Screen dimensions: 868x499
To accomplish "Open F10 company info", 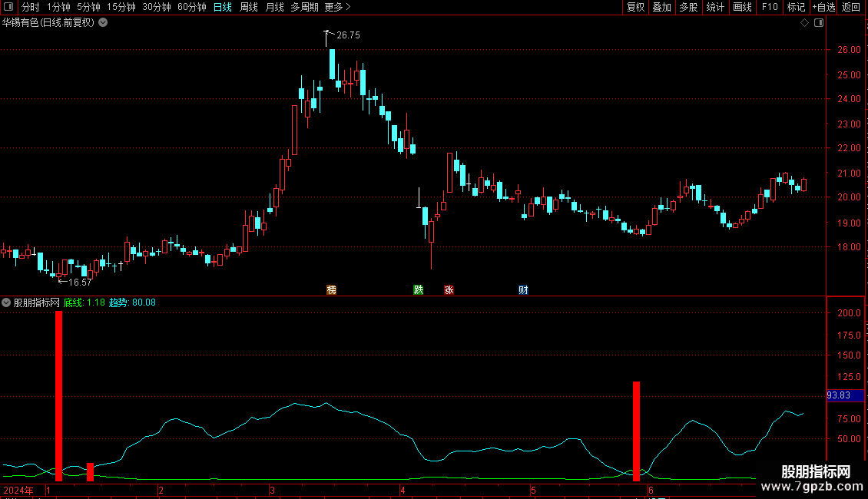I will click(x=770, y=7).
